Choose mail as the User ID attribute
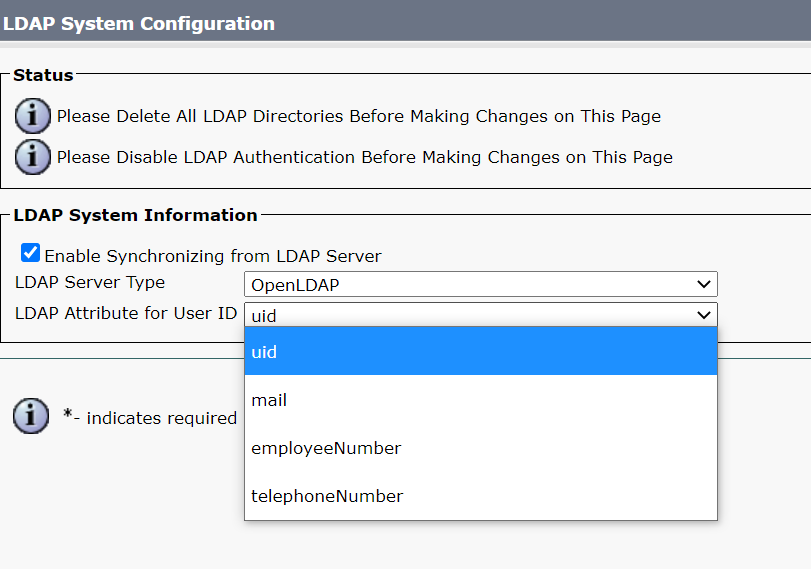The width and height of the screenshot is (811, 569). click(x=480, y=400)
